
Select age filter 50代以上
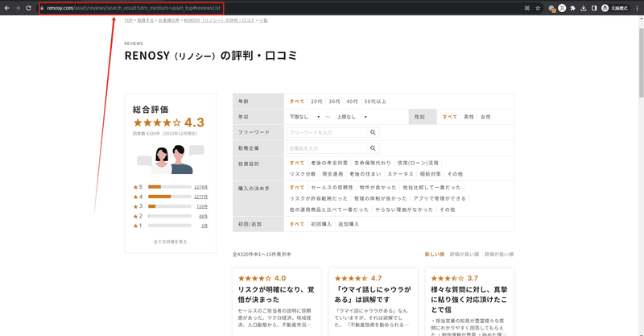[375, 102]
